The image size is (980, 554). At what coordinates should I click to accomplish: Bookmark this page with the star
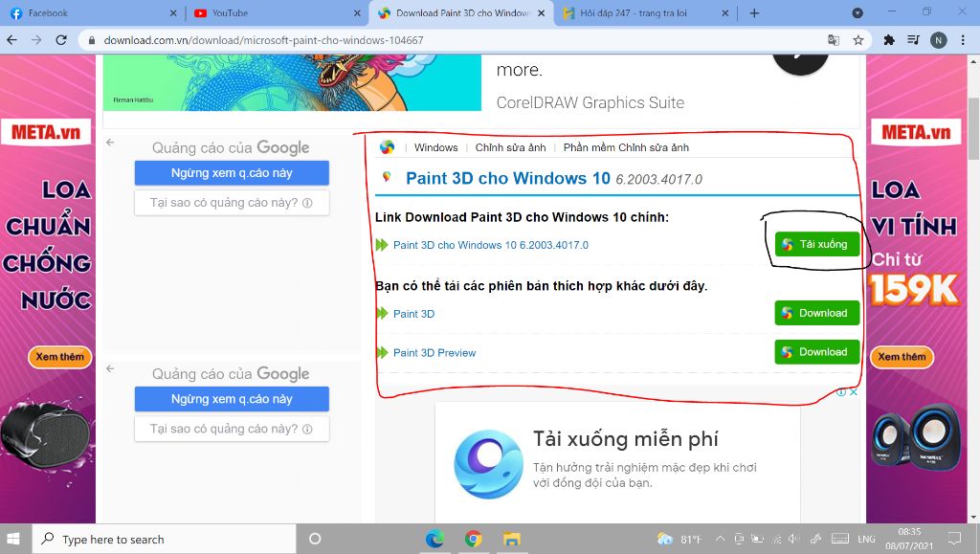pos(858,40)
